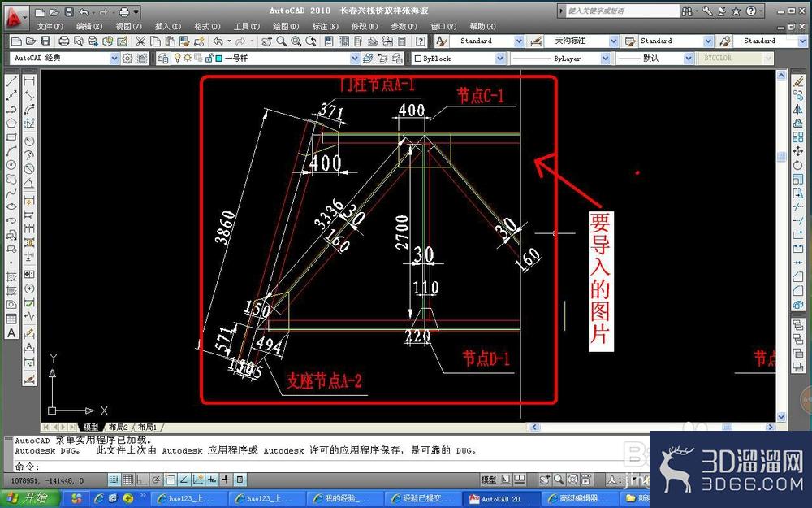
Task: Expand the AutoCAD 经典 workspace dropdown
Action: (114, 59)
